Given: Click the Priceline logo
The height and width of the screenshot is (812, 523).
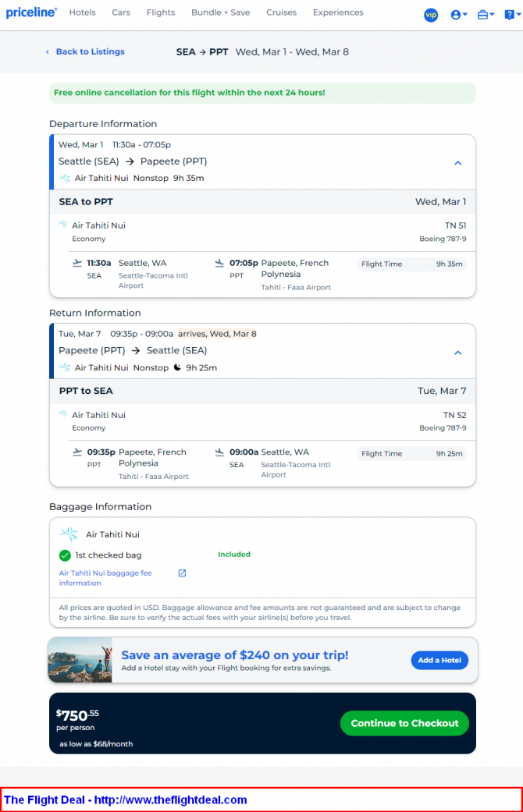Looking at the screenshot, I should tap(32, 12).
